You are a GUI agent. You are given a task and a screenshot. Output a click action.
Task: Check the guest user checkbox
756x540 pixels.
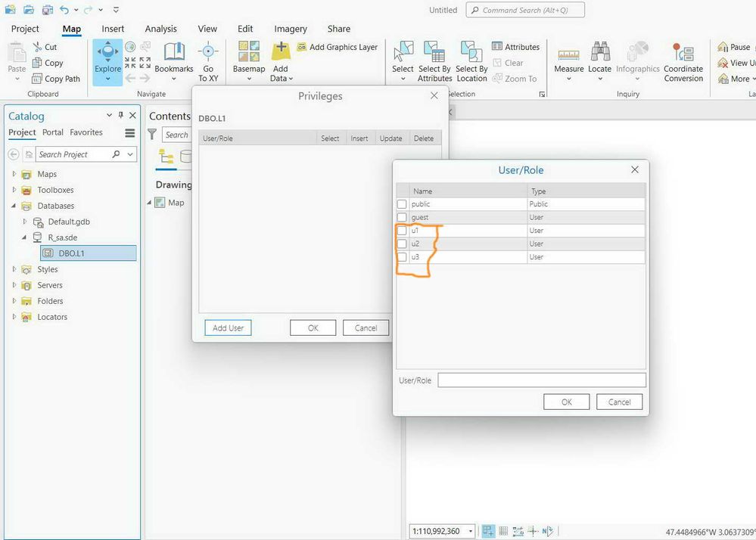click(x=402, y=217)
